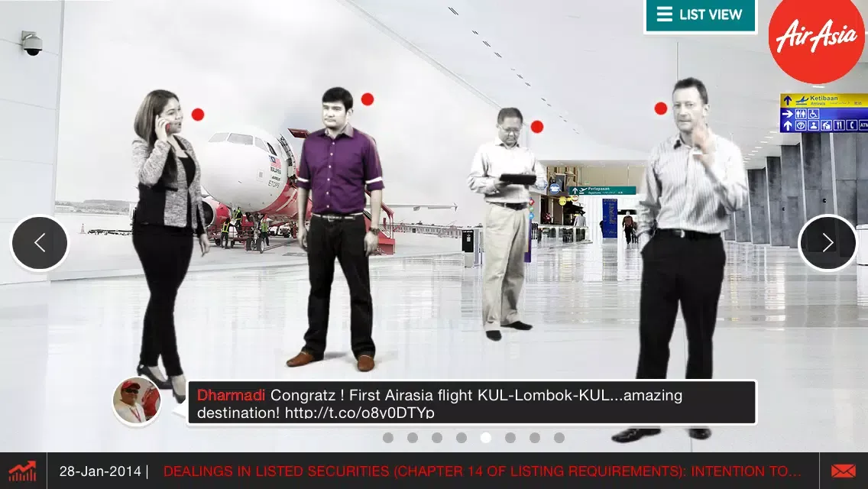Open the mail envelope icon
The width and height of the screenshot is (868, 489).
coord(843,471)
